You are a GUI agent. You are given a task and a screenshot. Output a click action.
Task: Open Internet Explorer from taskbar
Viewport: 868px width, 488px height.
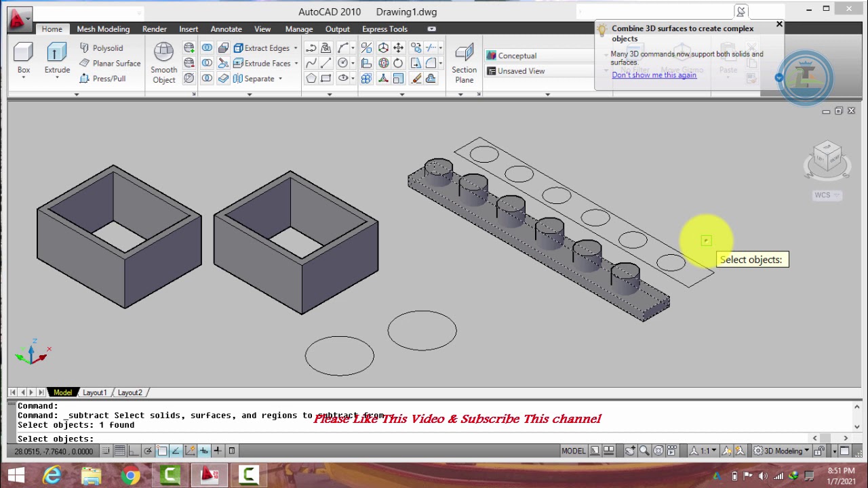click(52, 476)
